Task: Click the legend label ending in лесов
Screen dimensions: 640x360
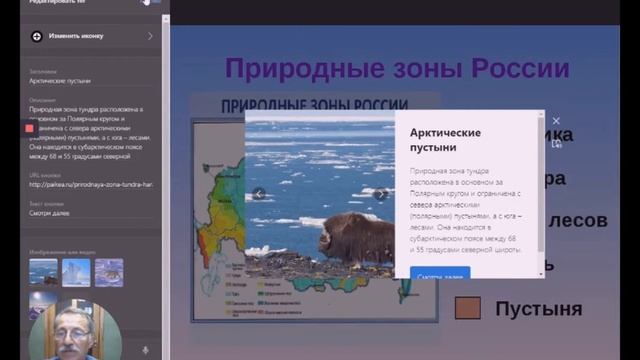Action: [578, 220]
